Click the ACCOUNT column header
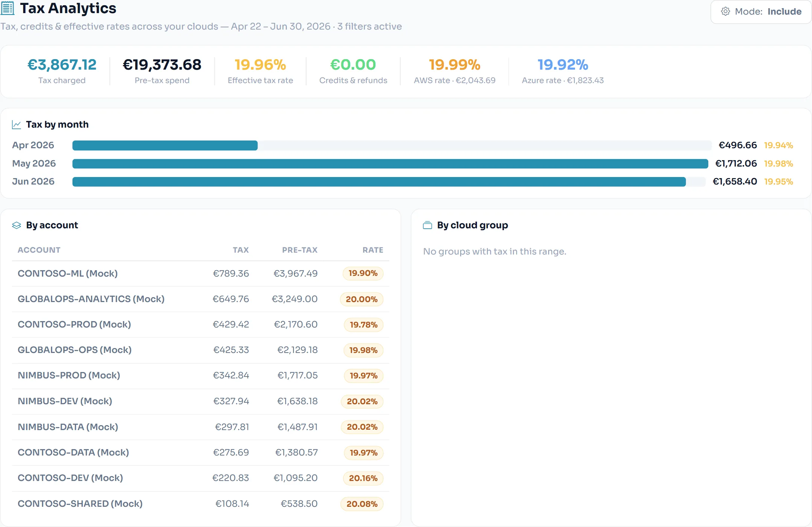This screenshot has height=527, width=812. (x=39, y=250)
